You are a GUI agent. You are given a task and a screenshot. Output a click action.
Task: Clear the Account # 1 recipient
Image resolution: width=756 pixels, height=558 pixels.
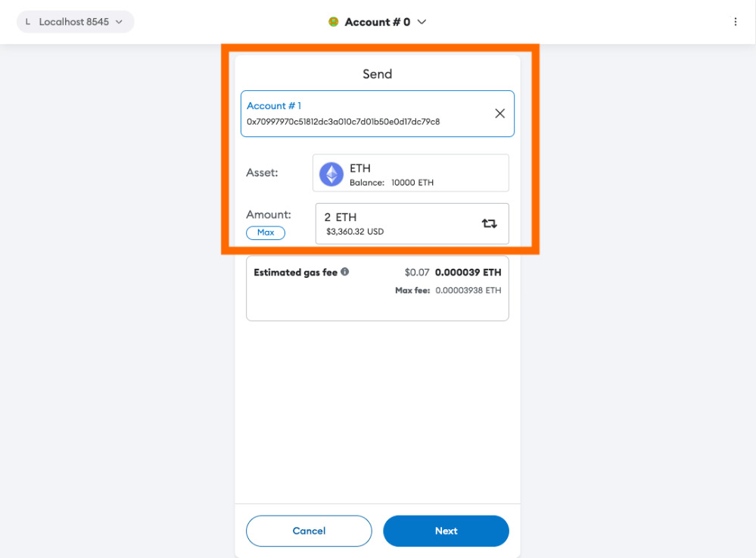click(x=499, y=114)
